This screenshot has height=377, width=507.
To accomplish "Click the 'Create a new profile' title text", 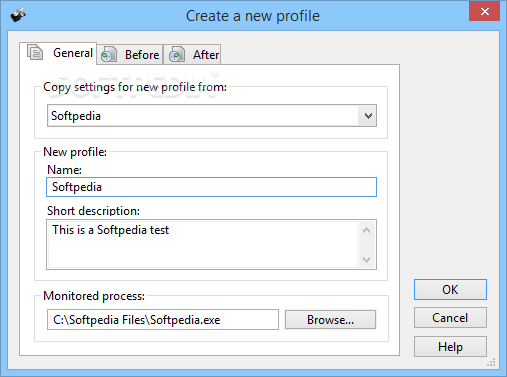I will (253, 16).
